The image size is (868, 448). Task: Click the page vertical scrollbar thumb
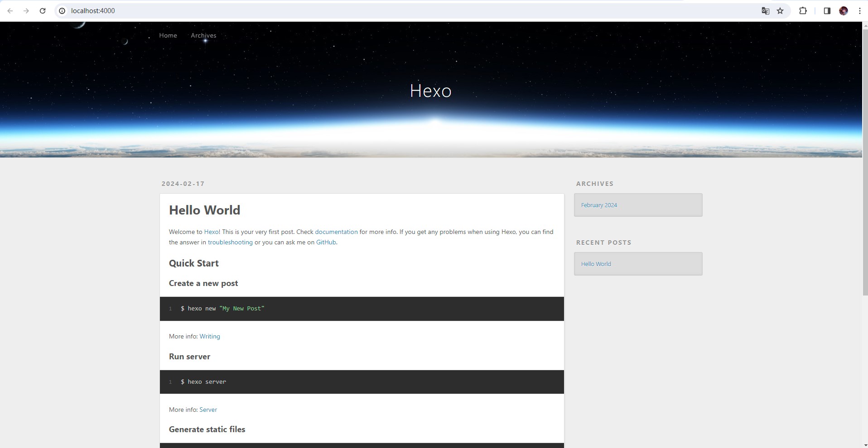point(865,163)
